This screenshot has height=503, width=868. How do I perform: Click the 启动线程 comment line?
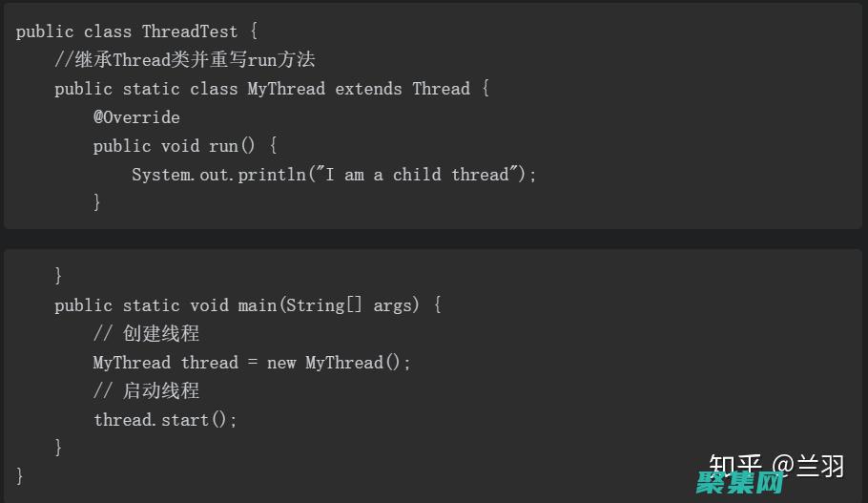point(146,391)
